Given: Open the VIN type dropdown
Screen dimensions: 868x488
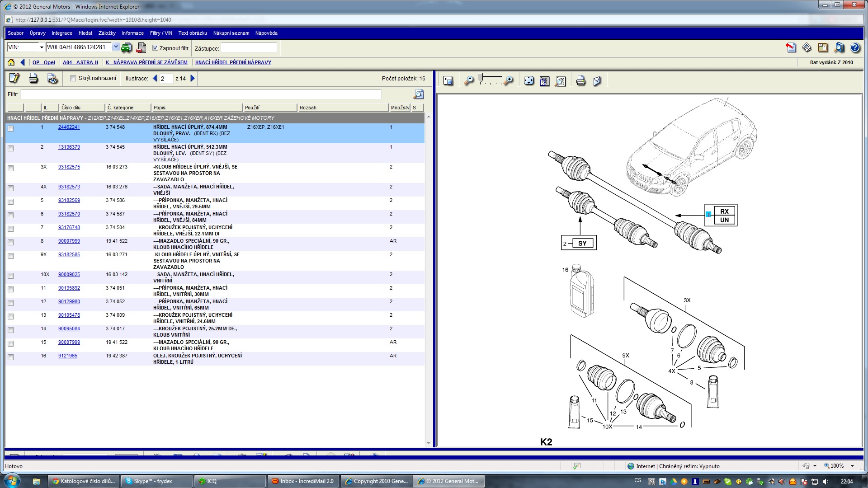Looking at the screenshot, I should [x=42, y=47].
